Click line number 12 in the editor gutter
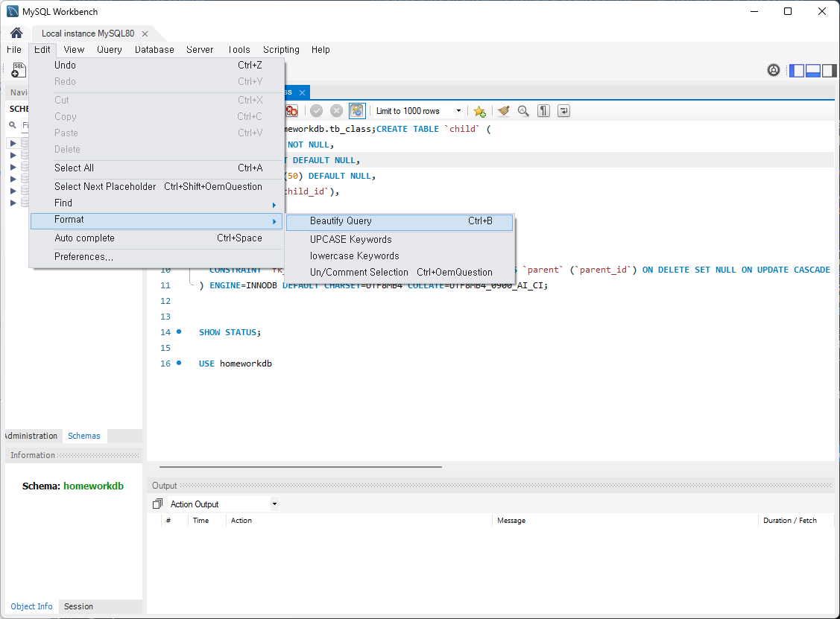The width and height of the screenshot is (840, 619). 165,302
